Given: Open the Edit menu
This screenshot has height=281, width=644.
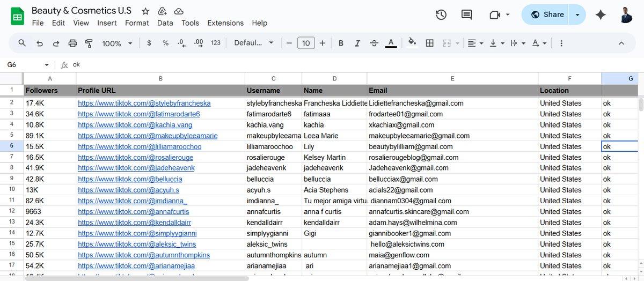Looking at the screenshot, I should (x=58, y=23).
